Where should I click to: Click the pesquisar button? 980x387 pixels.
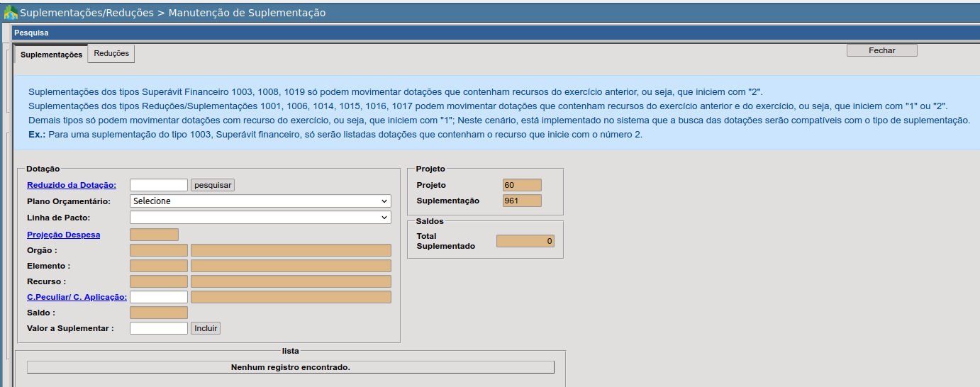213,185
